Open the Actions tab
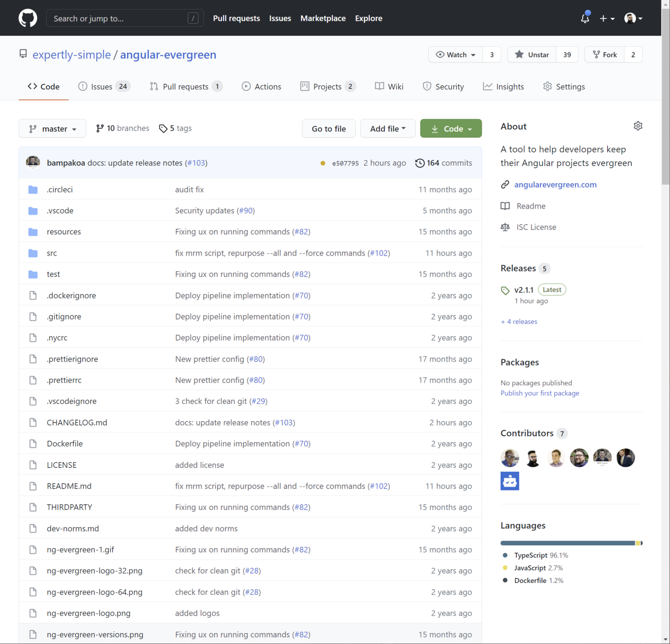 click(261, 86)
